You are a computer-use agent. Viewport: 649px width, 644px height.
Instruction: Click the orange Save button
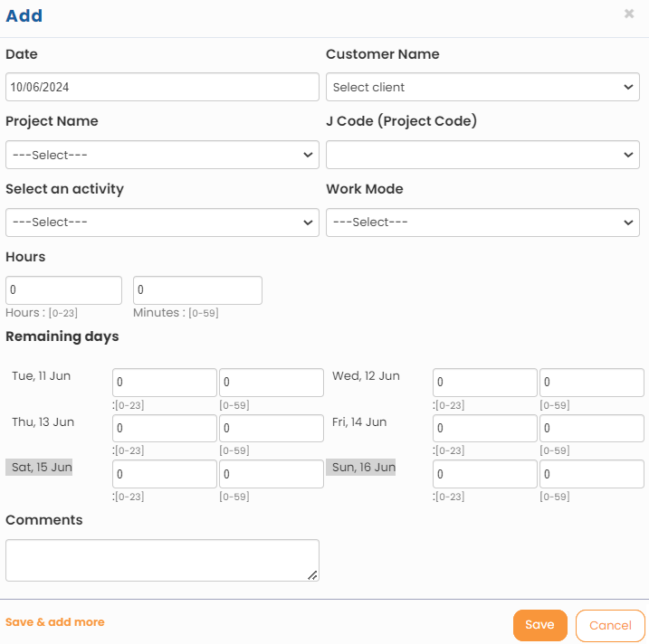pyautogui.click(x=540, y=625)
